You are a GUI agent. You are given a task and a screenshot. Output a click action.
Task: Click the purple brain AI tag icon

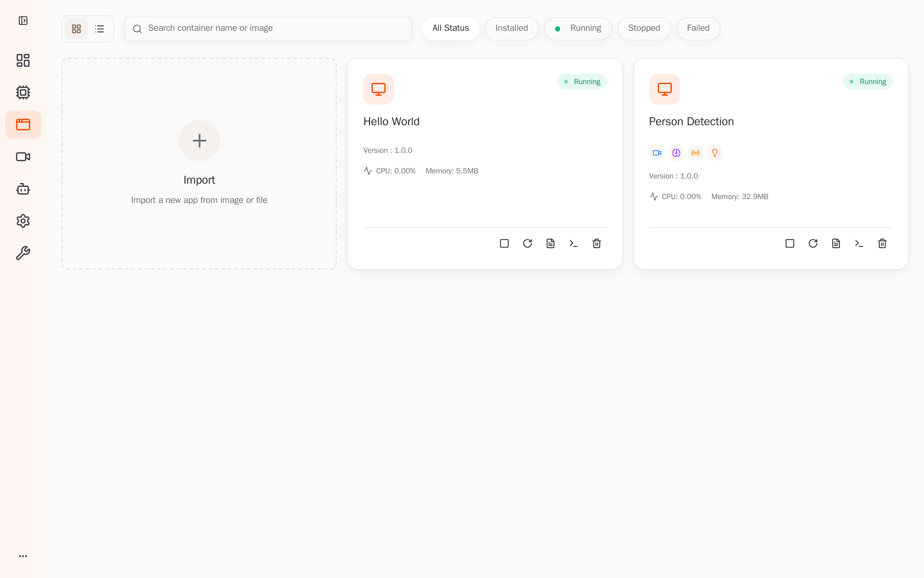pos(676,153)
